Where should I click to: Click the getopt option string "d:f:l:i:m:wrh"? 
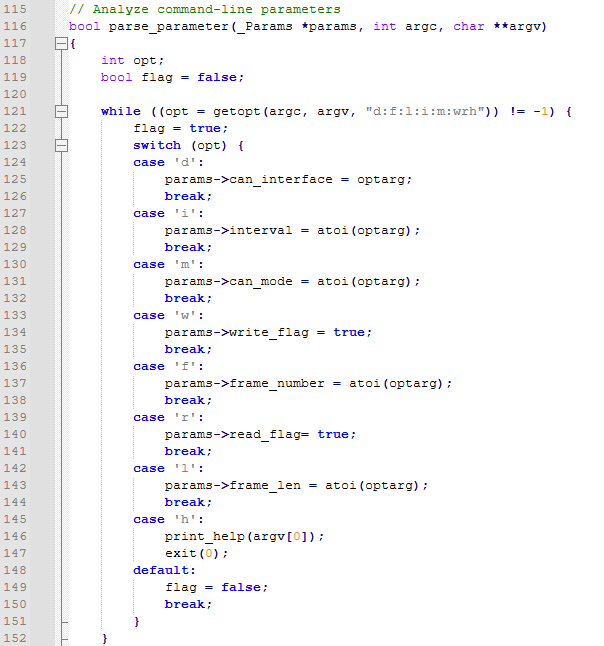pyautogui.click(x=426, y=112)
